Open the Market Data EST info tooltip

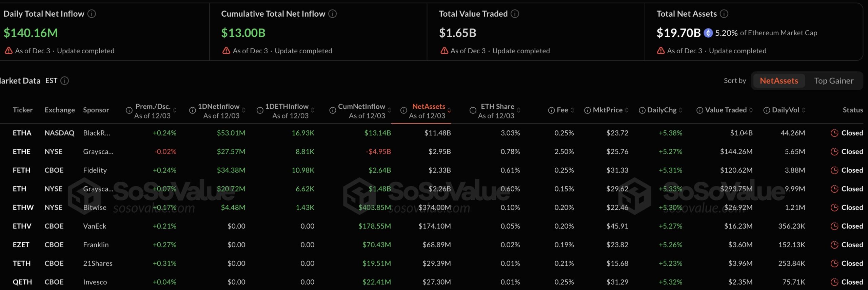pos(65,81)
